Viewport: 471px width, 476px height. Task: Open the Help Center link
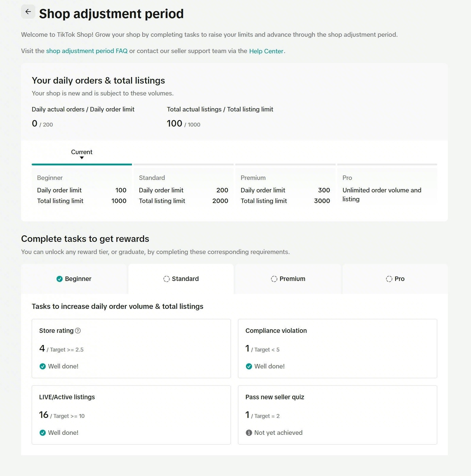266,51
